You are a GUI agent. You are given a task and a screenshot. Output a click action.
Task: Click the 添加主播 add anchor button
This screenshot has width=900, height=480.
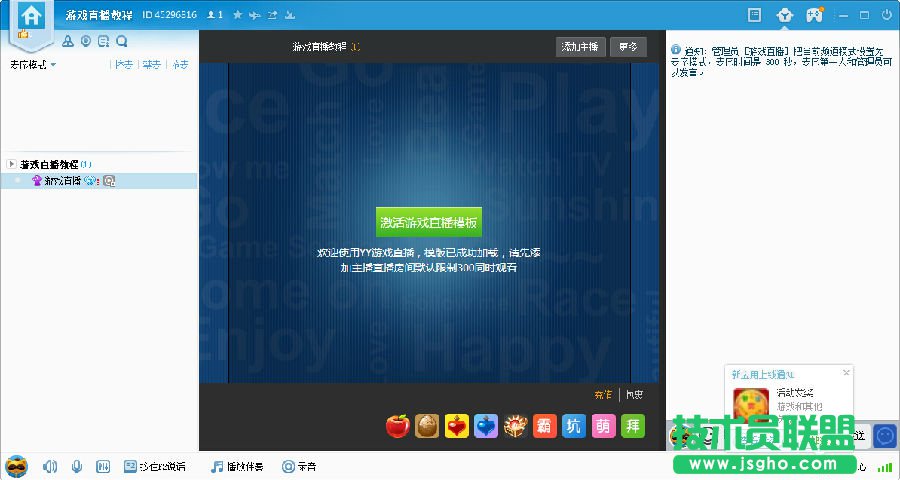pos(580,47)
